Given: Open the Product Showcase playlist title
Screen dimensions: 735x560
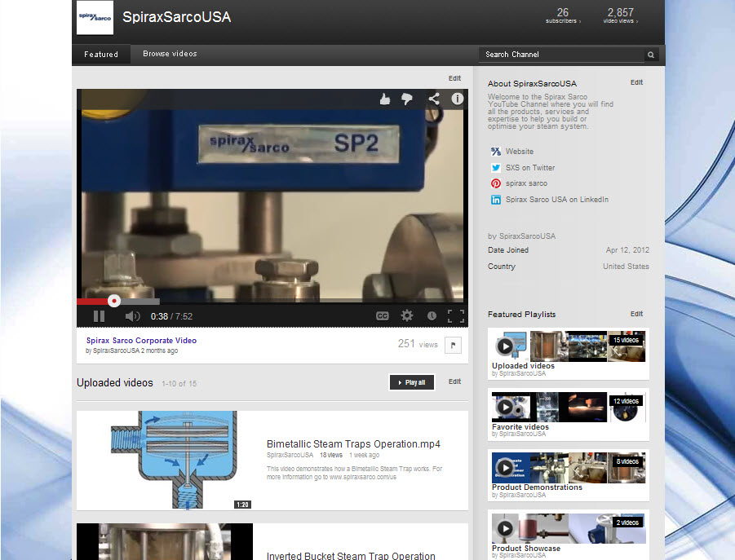Looking at the screenshot, I should point(526,549).
